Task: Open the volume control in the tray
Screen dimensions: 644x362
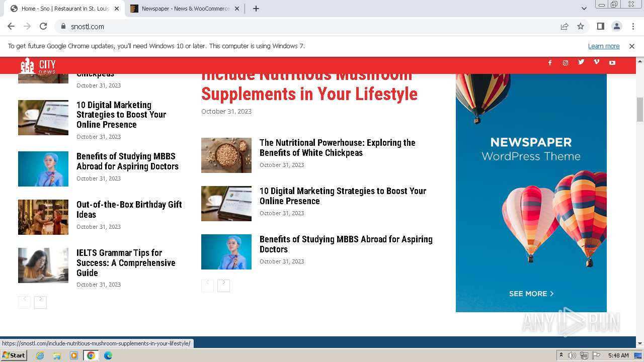Action: tap(572, 355)
